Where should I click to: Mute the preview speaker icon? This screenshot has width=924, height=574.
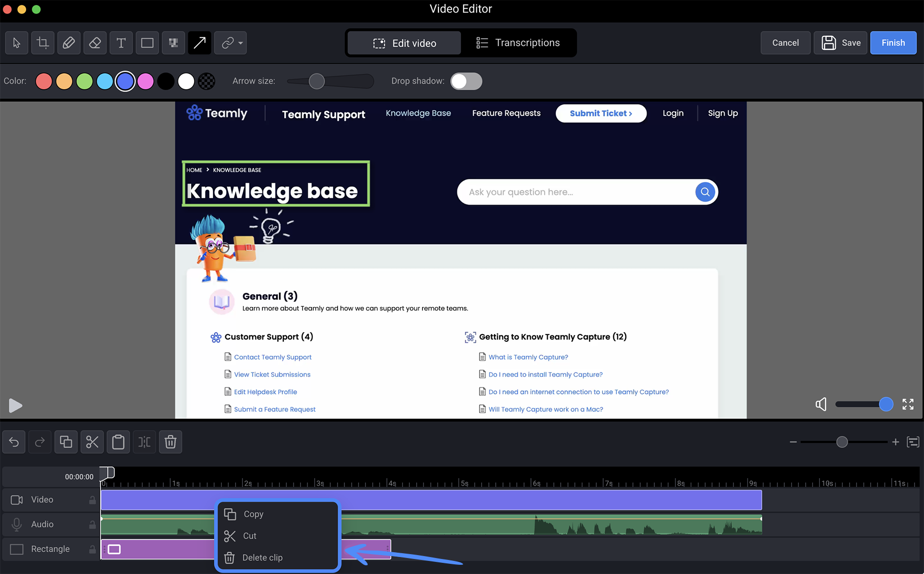821,404
